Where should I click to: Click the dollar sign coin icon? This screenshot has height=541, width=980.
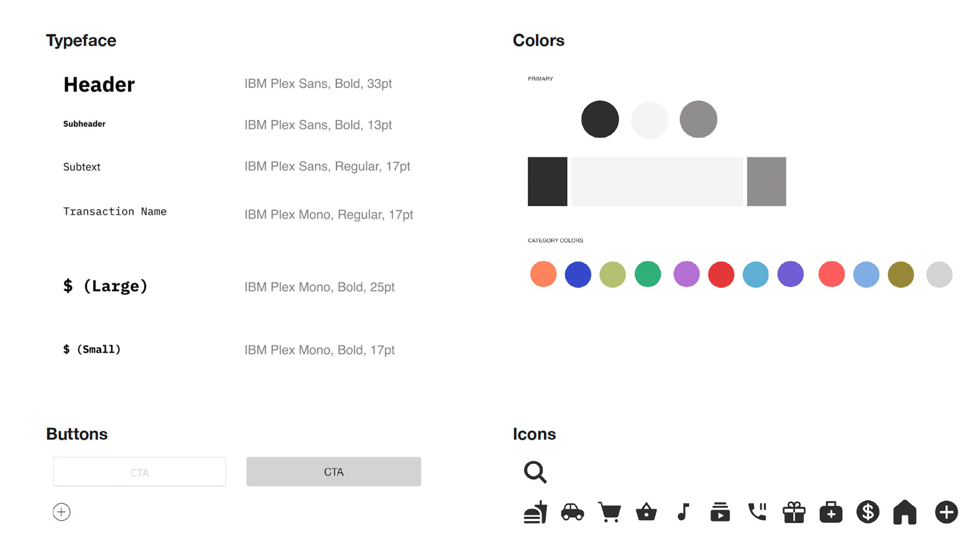click(868, 512)
